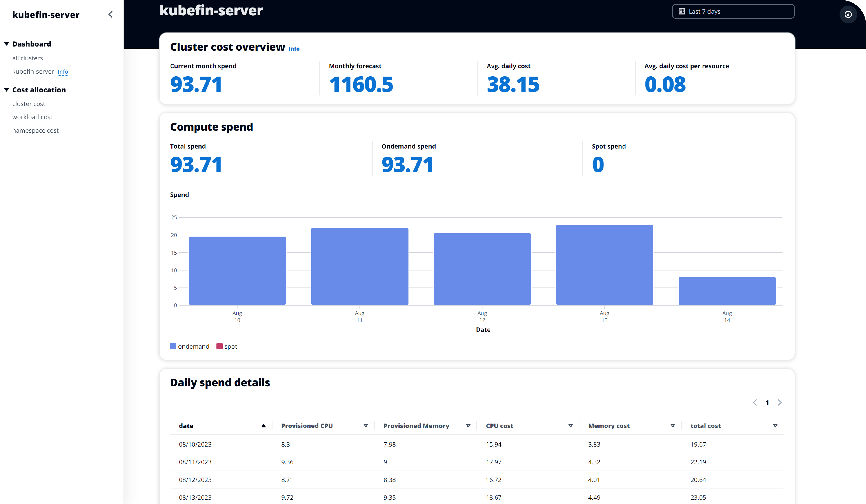
Task: Open the Last 7 days date range dropdown
Action: click(x=733, y=11)
